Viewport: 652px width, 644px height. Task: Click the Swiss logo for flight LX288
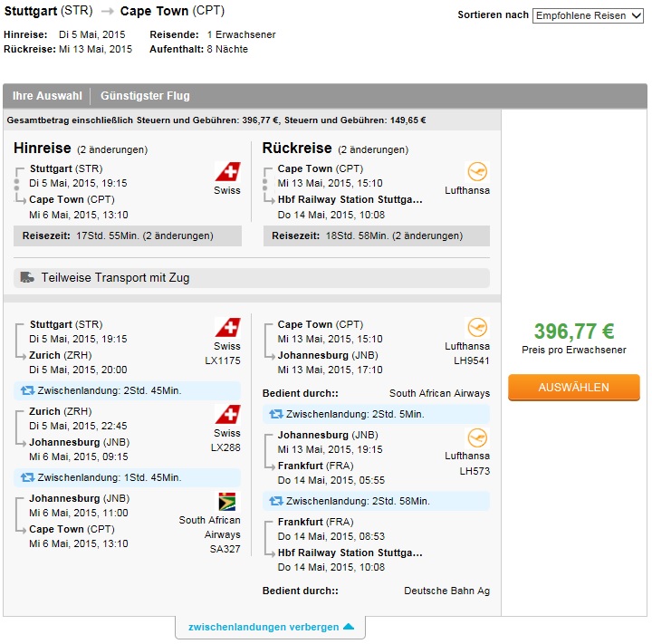point(227,415)
